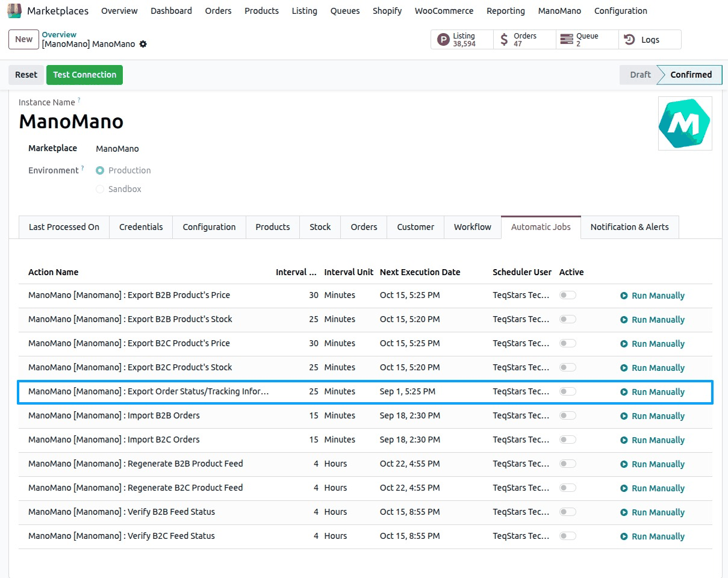Open the Logs history button

(x=650, y=40)
